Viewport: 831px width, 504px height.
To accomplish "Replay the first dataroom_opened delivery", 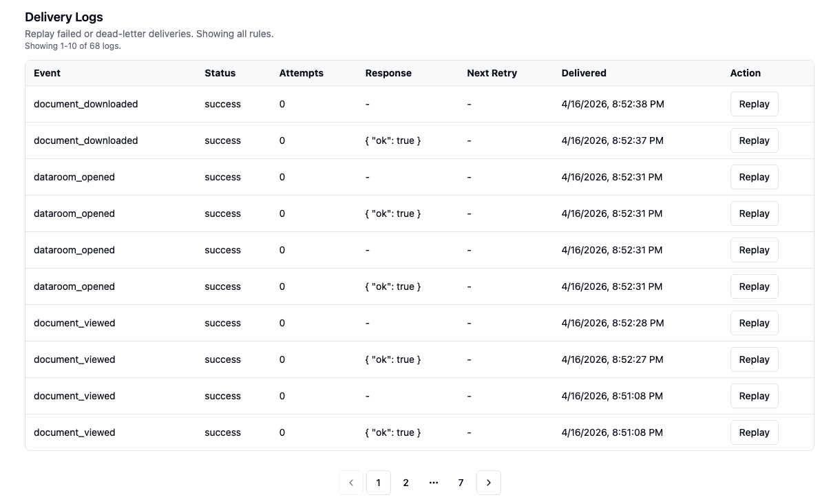I will (754, 177).
